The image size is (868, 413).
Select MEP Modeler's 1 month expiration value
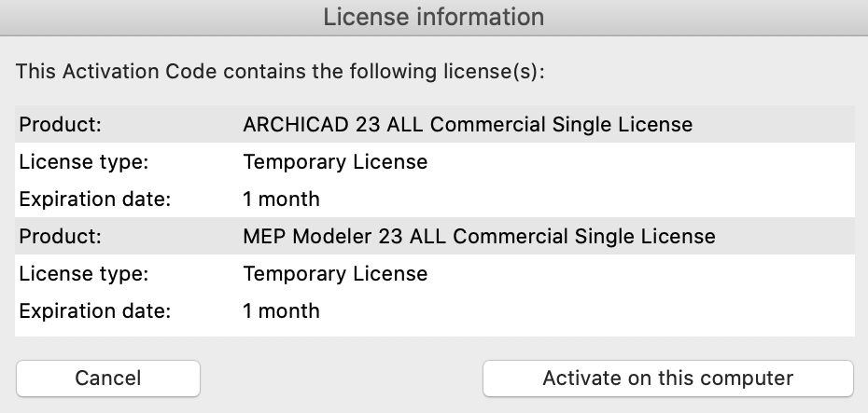(281, 310)
